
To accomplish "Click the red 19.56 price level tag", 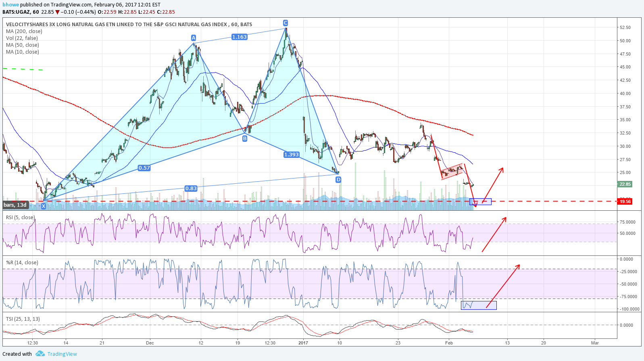I will [x=625, y=201].
